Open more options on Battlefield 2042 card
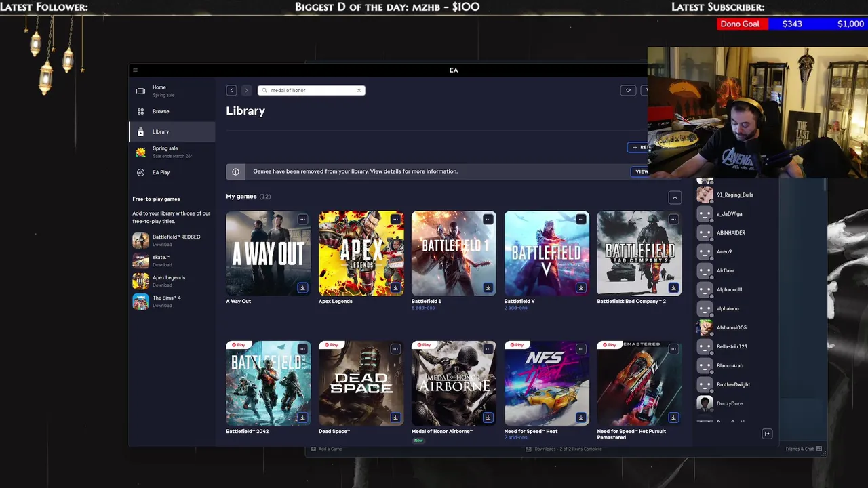Viewport: 868px width, 488px height. pyautogui.click(x=302, y=349)
